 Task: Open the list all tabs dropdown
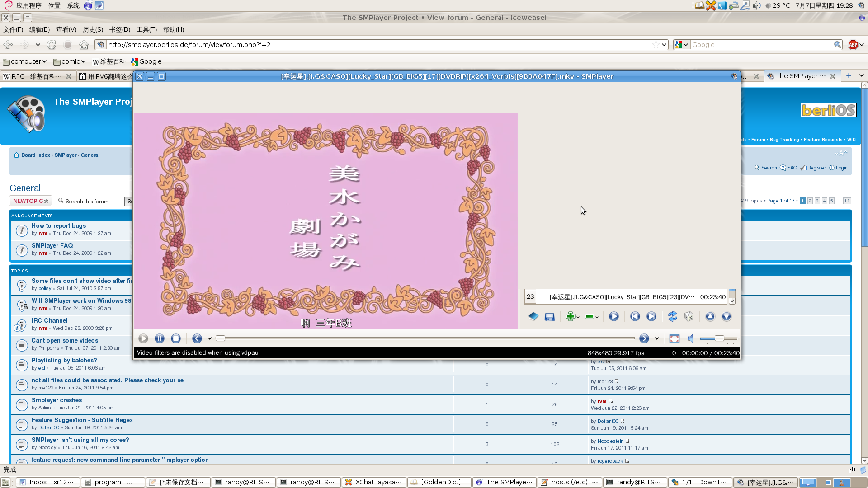click(x=861, y=76)
